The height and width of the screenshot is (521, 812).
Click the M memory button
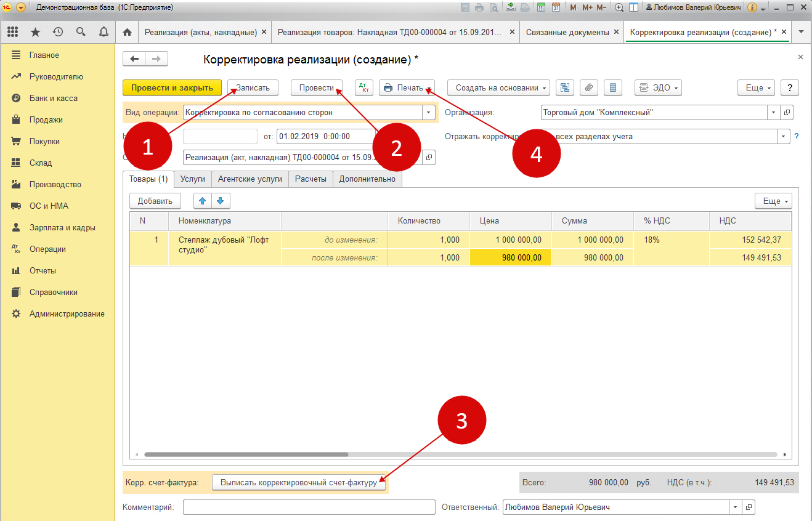click(x=574, y=7)
